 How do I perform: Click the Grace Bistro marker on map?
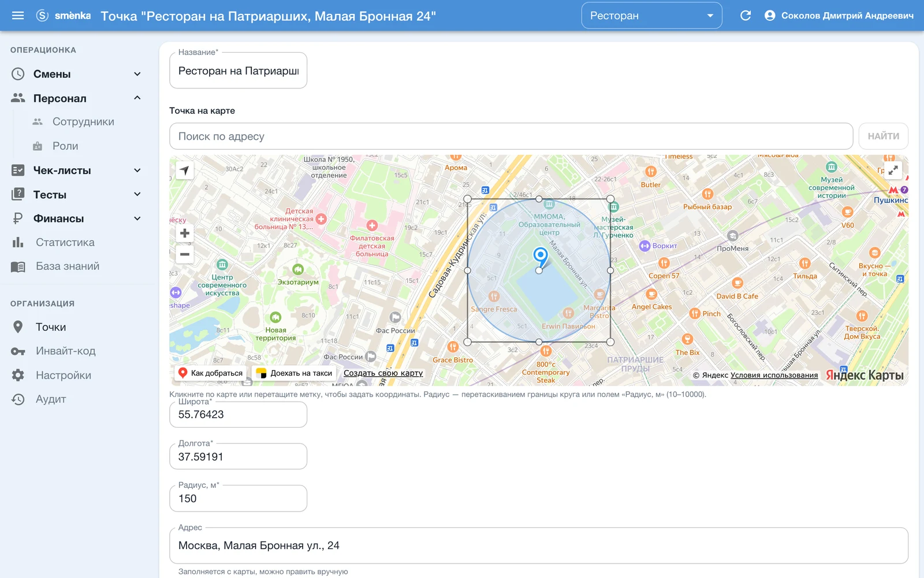(453, 347)
